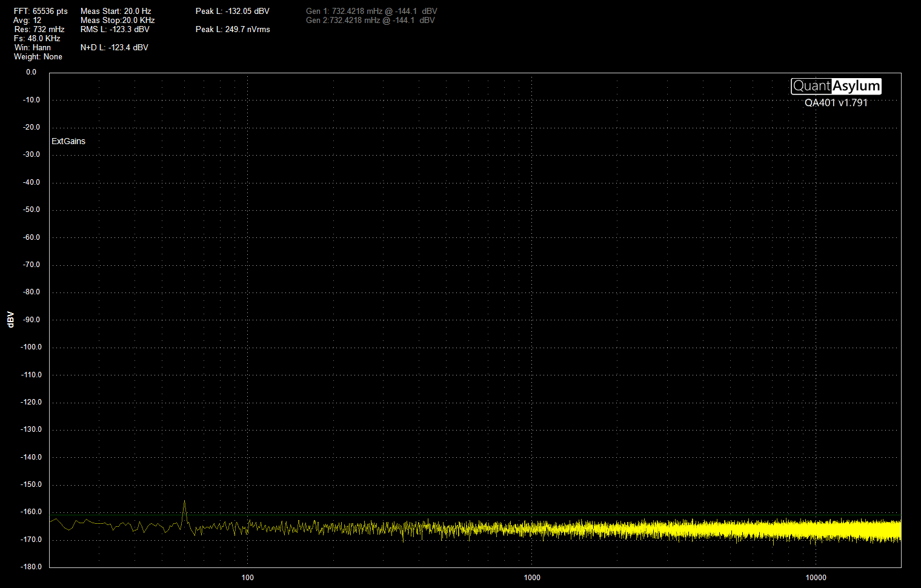Click the Peak L: 249.7 nVrms value

233,30
